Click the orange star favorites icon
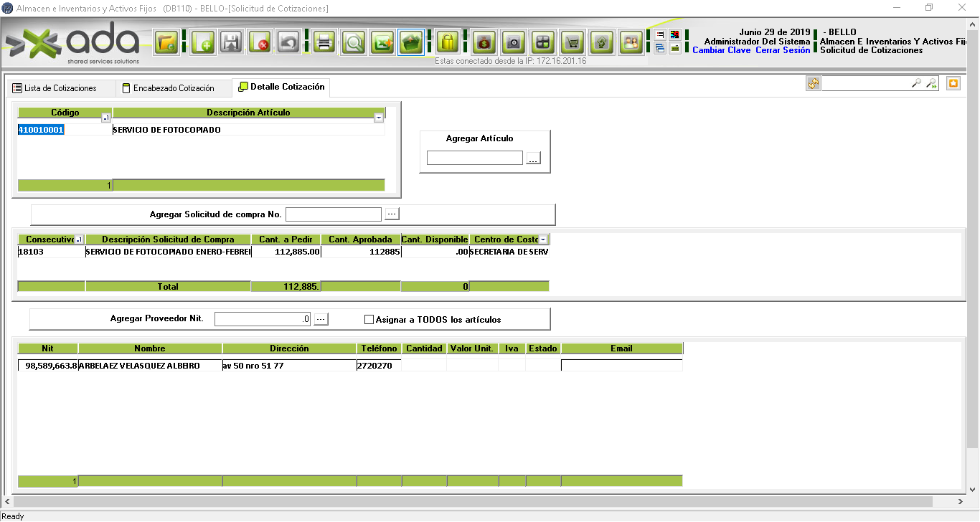The width and height of the screenshot is (980, 522). pos(953,84)
